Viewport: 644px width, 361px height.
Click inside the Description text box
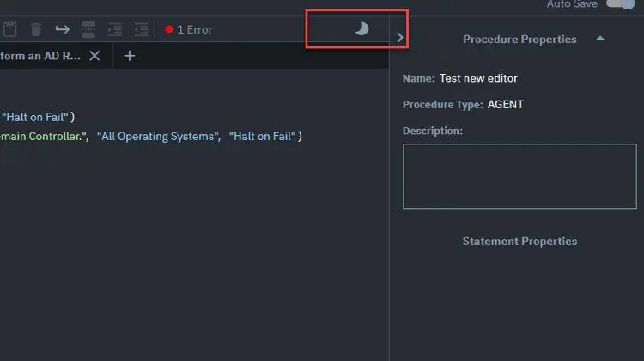[x=519, y=176]
